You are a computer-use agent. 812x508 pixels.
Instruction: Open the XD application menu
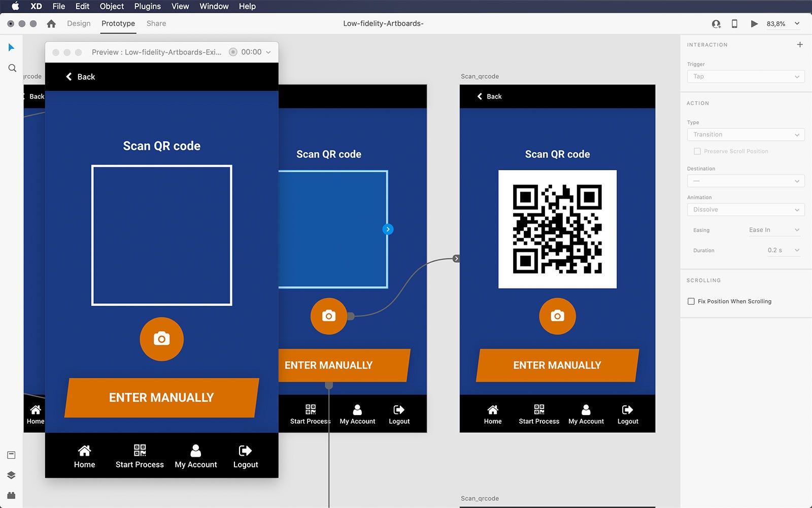(36, 6)
